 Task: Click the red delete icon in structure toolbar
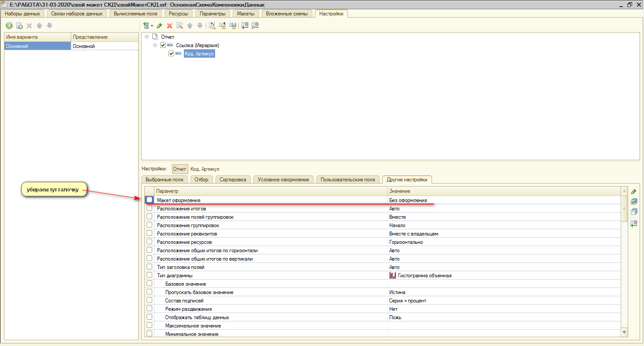(169, 26)
